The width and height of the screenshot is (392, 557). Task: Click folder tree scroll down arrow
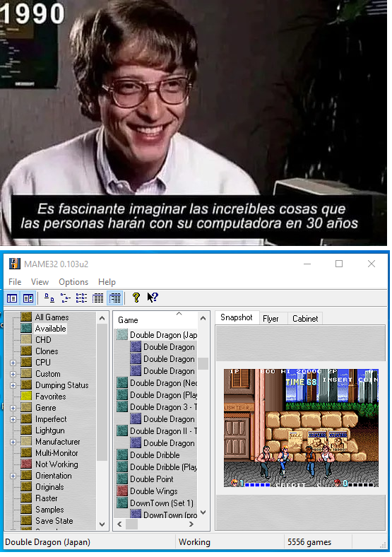tap(102, 524)
